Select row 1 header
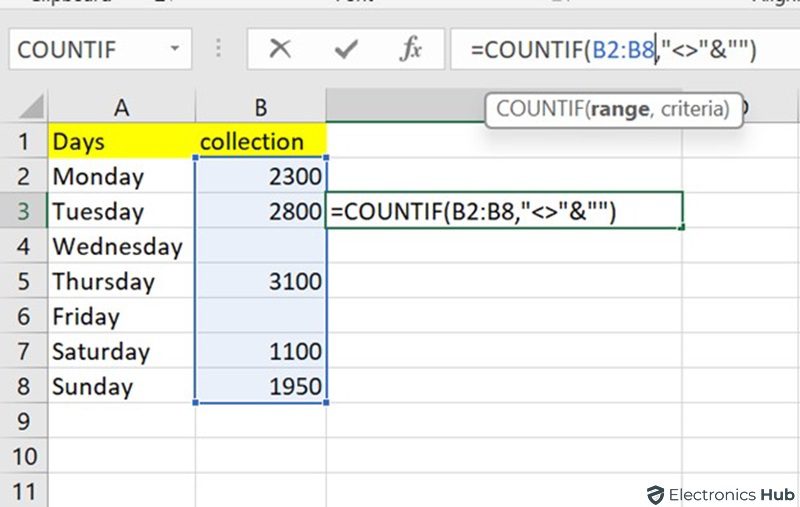Image resolution: width=800 pixels, height=507 pixels. point(23,142)
